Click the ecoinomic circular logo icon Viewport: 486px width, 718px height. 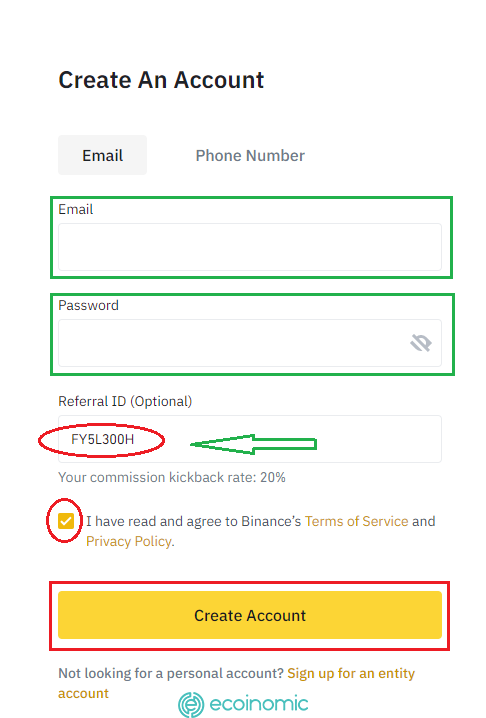(x=191, y=704)
